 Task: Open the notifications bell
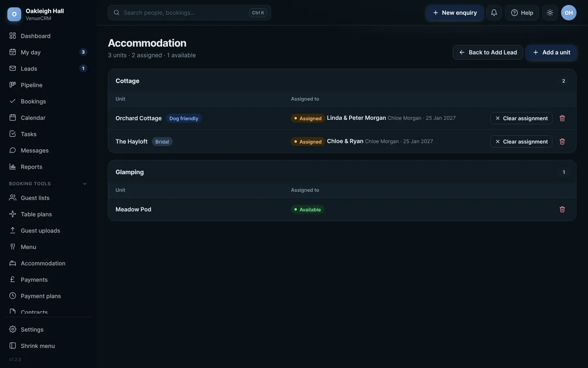[494, 13]
